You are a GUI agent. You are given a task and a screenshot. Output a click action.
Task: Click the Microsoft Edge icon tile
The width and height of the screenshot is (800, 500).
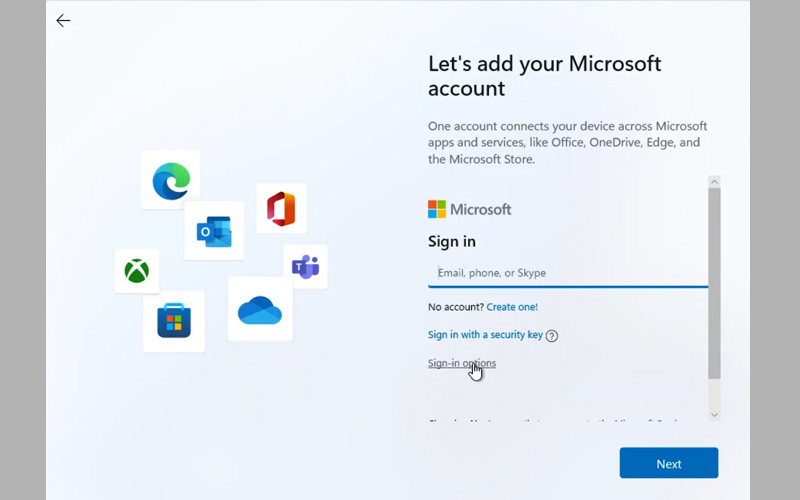click(170, 180)
